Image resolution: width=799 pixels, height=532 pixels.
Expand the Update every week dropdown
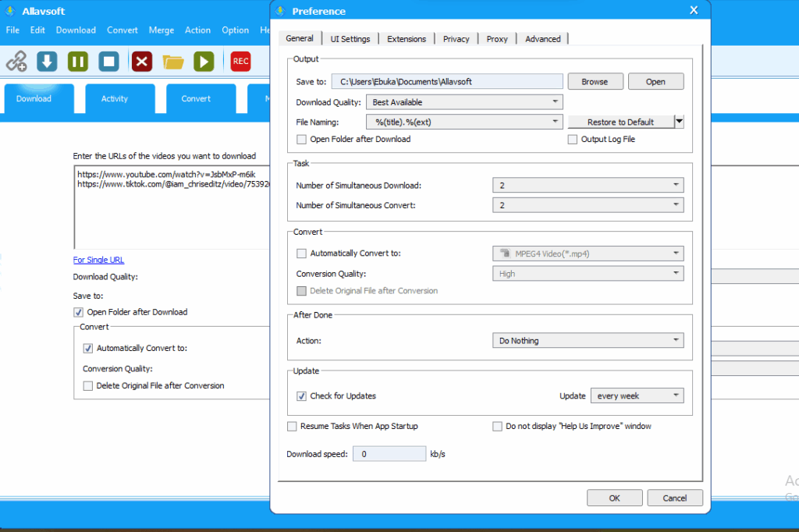(x=637, y=396)
